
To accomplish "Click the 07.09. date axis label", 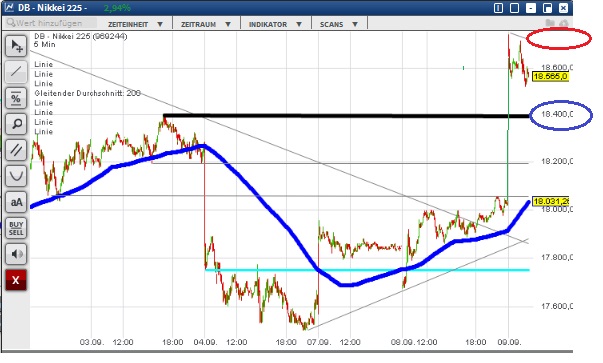I will pos(319,342).
